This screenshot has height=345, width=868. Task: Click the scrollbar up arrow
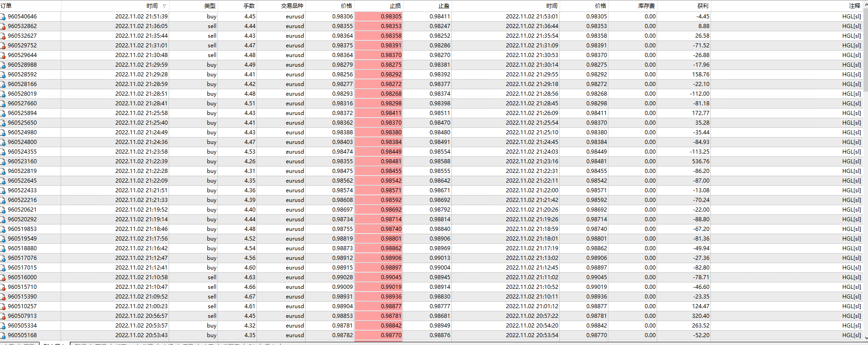[x=866, y=4]
